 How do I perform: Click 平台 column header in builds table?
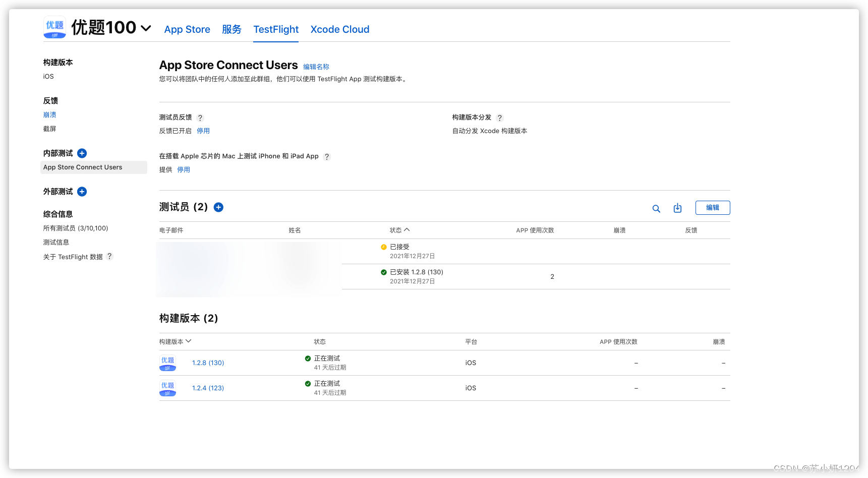(471, 342)
